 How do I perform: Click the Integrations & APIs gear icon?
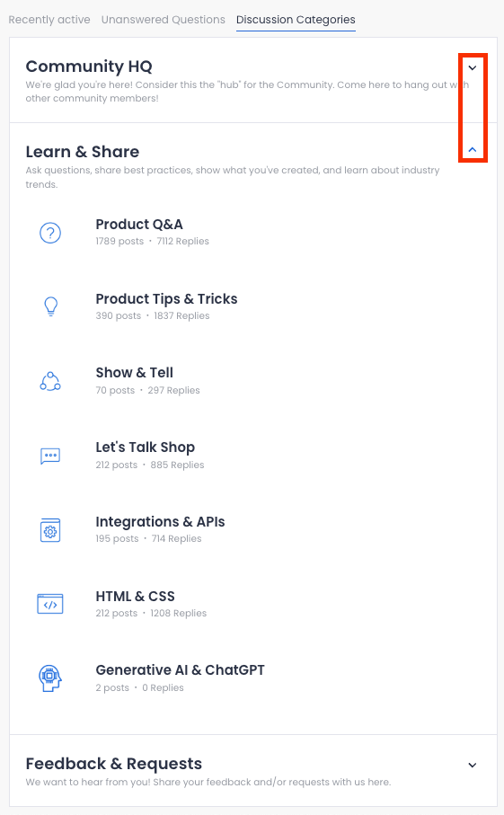click(50, 530)
